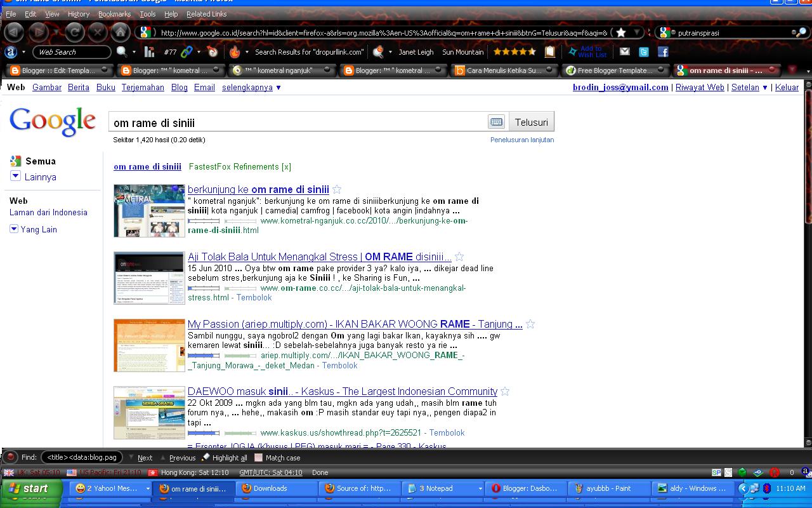This screenshot has height=508, width=812.
Task: Open the URL bar history dropdown arrow
Action: coord(637,32)
